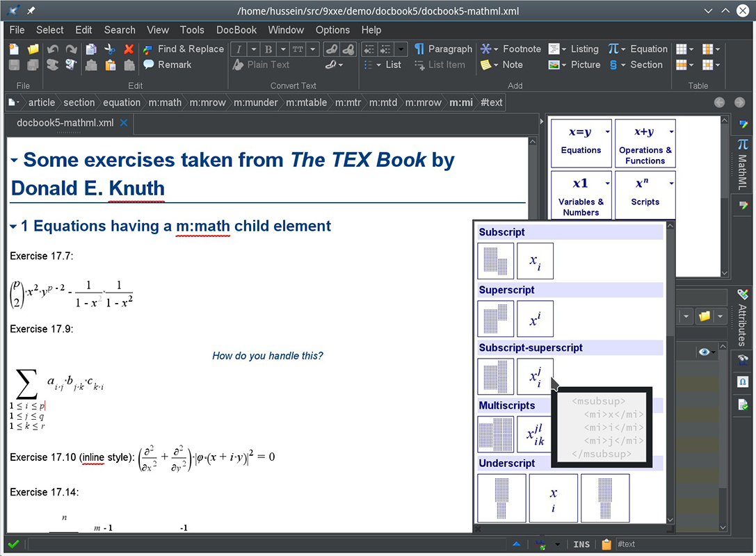Click the Cut scissors icon
756x556 pixels.
(x=110, y=49)
